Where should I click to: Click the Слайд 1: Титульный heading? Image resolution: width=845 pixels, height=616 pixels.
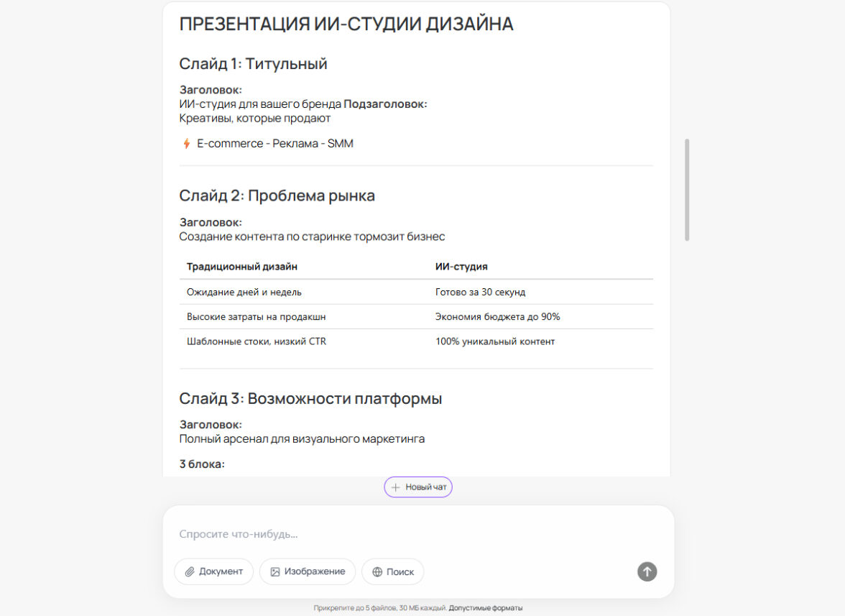click(253, 64)
